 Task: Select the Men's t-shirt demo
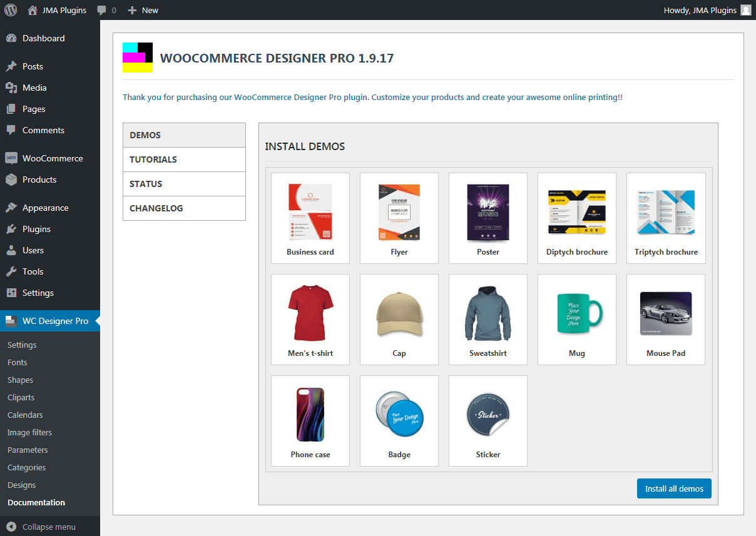(x=310, y=320)
